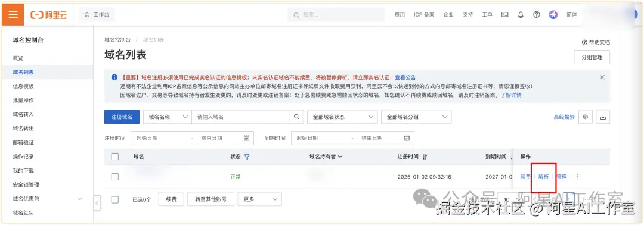Open 概览 in the sidebar
644x225 pixels.
point(18,58)
